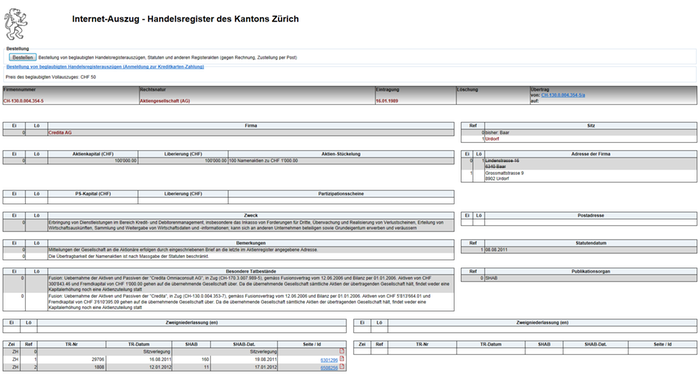Open the PDF icon next to 6301296
Image resolution: width=700 pixels, height=374 pixels.
(342, 359)
